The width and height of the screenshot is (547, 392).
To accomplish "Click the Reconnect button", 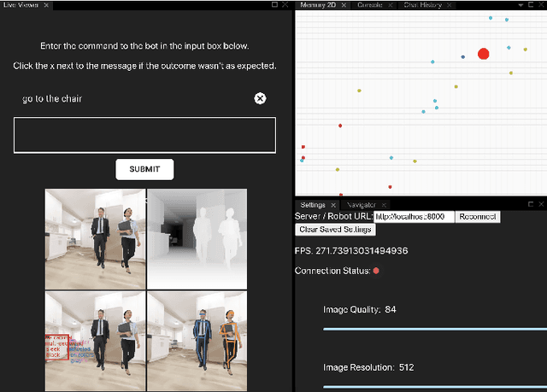I will click(477, 217).
